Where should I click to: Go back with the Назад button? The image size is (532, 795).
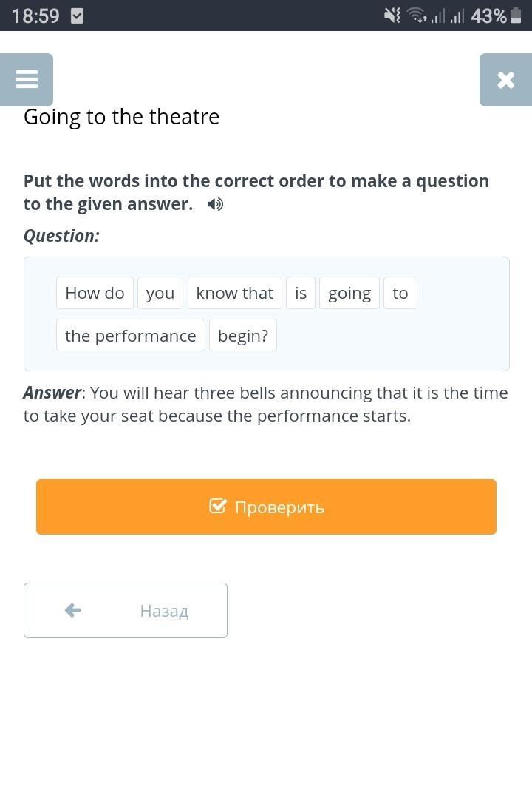(x=126, y=610)
